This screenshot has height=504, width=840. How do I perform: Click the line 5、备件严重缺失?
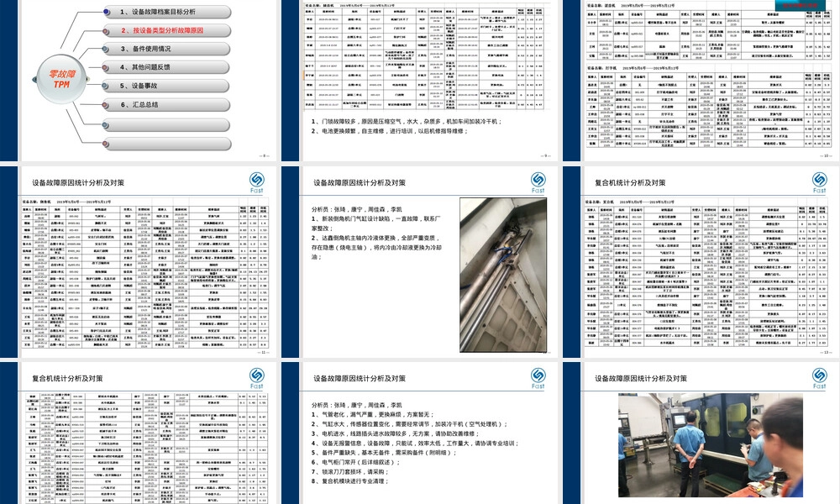[x=384, y=453]
